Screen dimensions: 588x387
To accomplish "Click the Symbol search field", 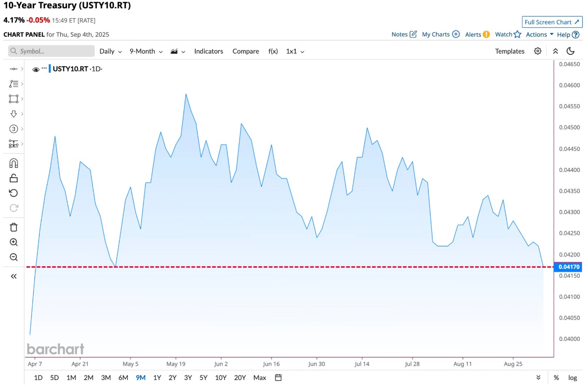I will 51,51.
